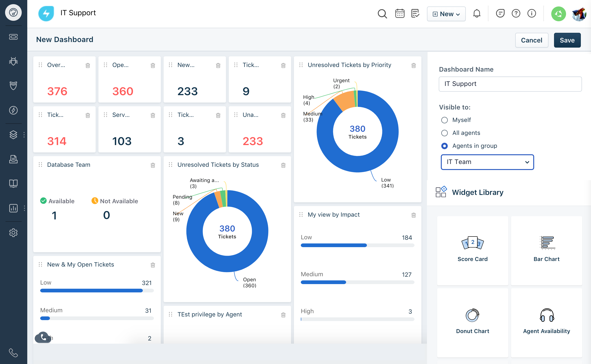Click the Cancel button

coord(531,40)
